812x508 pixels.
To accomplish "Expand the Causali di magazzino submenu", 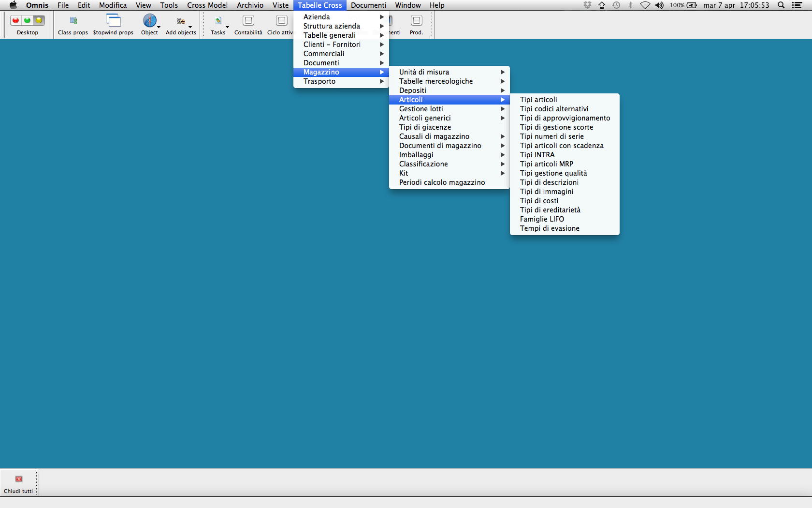I will pos(434,136).
